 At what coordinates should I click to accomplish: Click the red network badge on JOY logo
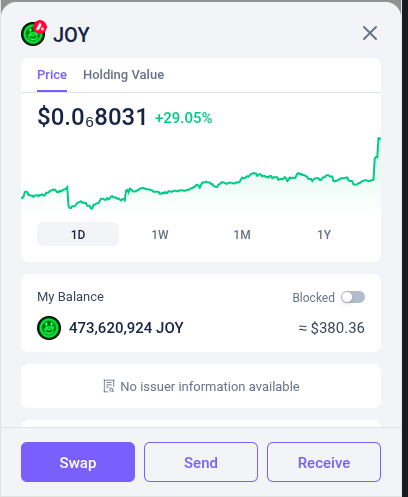pos(41,27)
